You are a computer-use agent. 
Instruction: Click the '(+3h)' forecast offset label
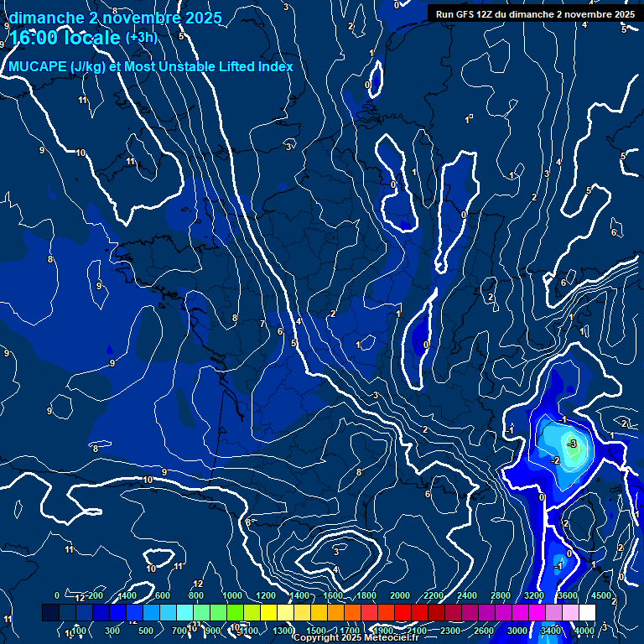(x=141, y=38)
